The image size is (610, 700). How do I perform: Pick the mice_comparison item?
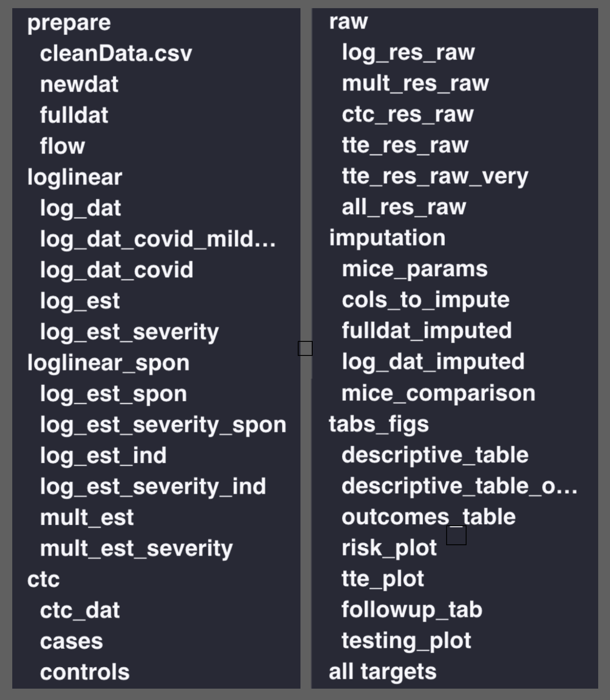tap(438, 393)
